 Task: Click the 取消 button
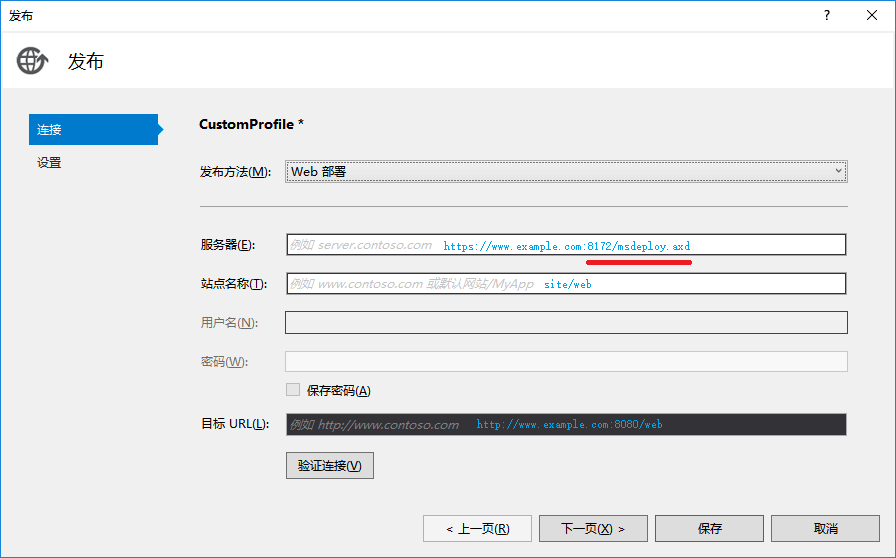[825, 528]
